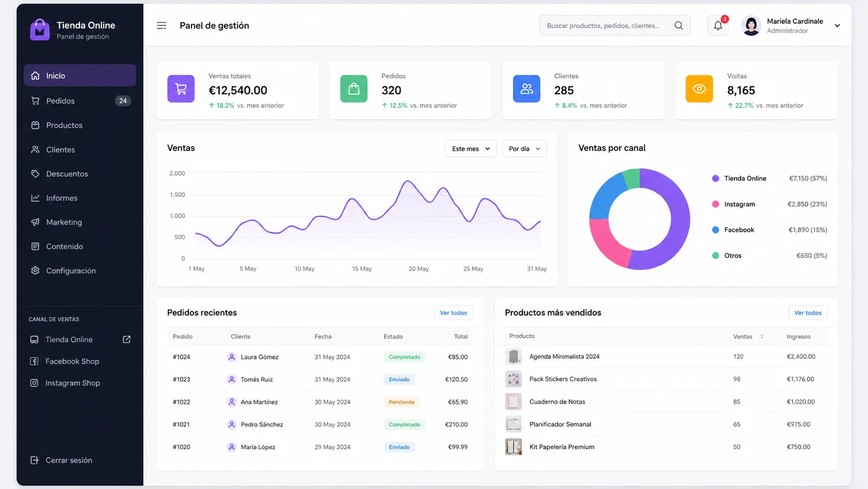The height and width of the screenshot is (489, 868).
Task: Click Pedro Sánchez user icon
Action: pos(232,425)
